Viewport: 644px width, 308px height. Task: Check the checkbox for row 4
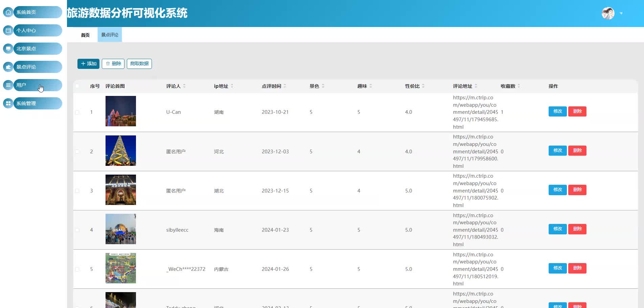tap(77, 230)
